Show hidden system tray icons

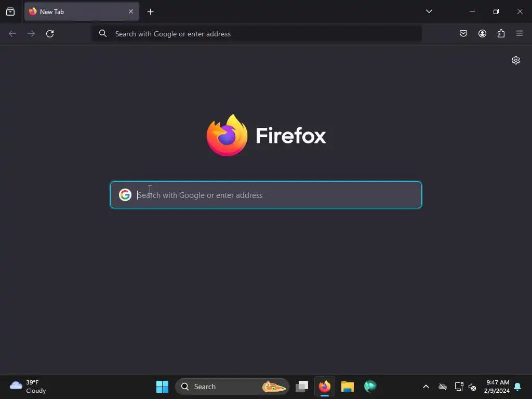pos(426,387)
